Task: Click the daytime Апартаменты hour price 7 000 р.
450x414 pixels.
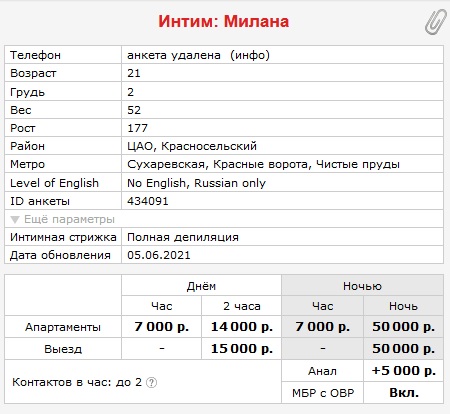Action: (162, 327)
